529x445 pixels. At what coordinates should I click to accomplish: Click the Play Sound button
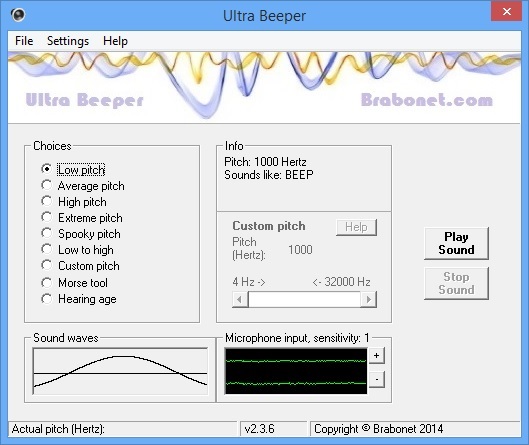pyautogui.click(x=456, y=243)
